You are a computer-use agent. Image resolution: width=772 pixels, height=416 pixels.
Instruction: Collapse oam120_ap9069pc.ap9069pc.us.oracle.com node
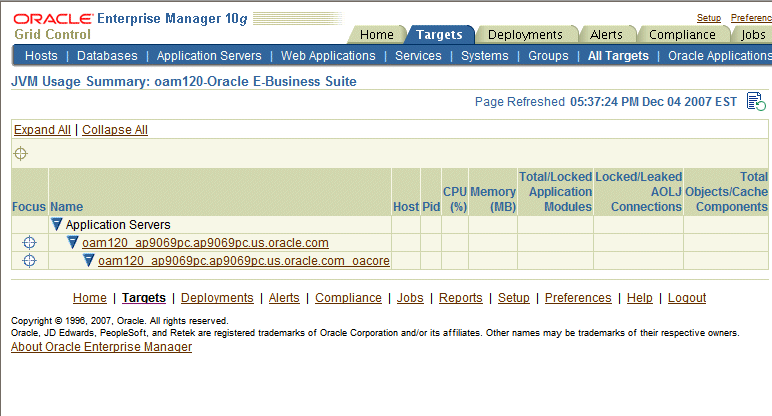click(x=73, y=242)
